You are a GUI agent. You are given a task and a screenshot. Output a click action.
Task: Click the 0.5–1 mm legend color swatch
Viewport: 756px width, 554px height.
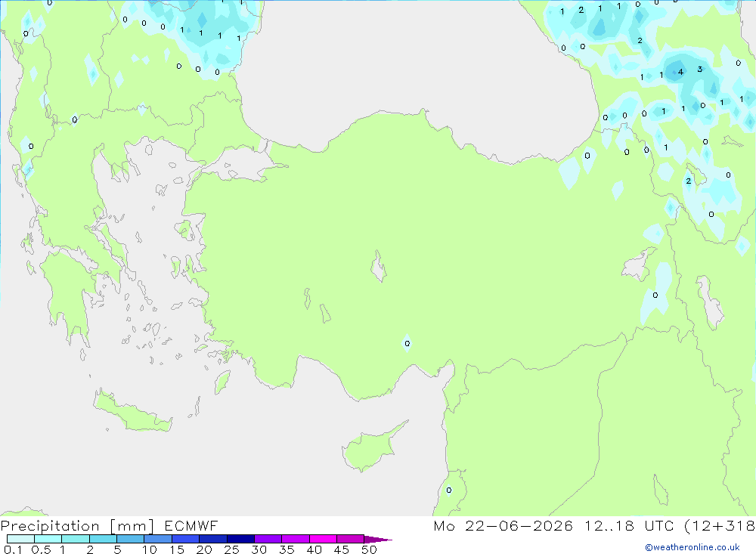48,539
